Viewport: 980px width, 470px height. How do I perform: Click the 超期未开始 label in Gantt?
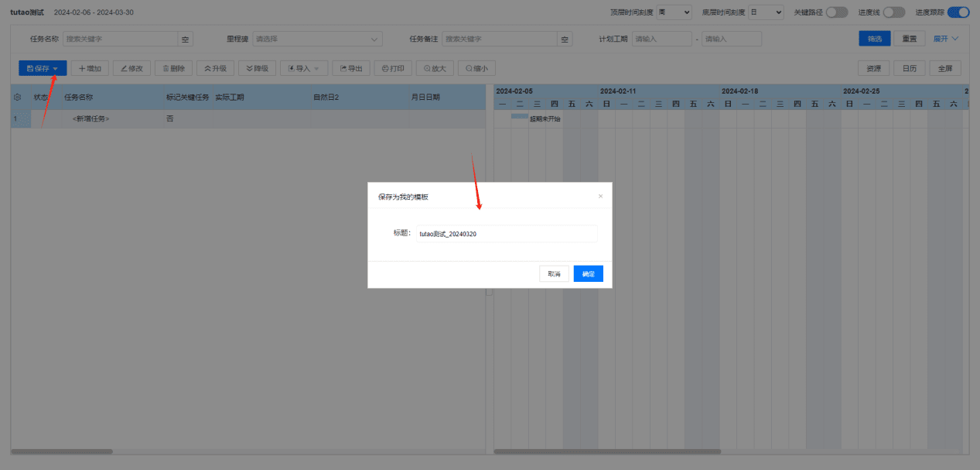tap(545, 119)
